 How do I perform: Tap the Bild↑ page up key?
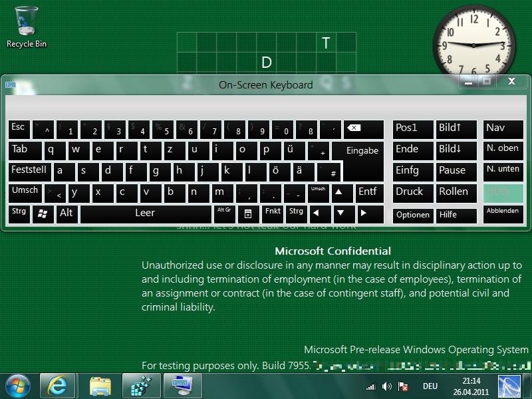point(456,129)
